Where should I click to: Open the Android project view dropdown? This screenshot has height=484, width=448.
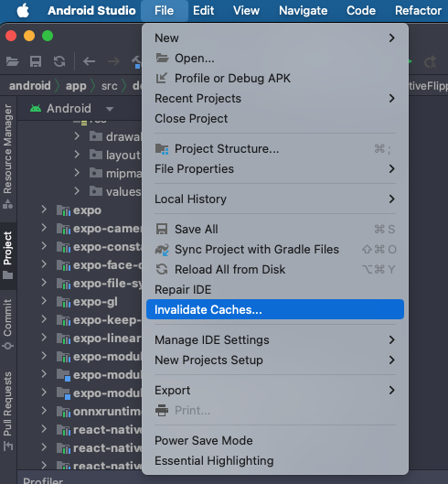pos(110,109)
